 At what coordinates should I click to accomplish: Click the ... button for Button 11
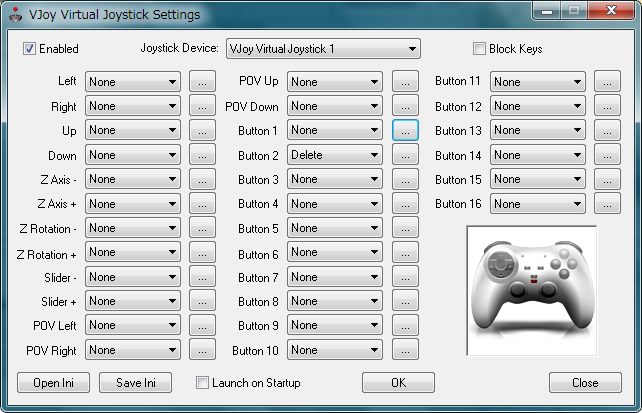607,81
